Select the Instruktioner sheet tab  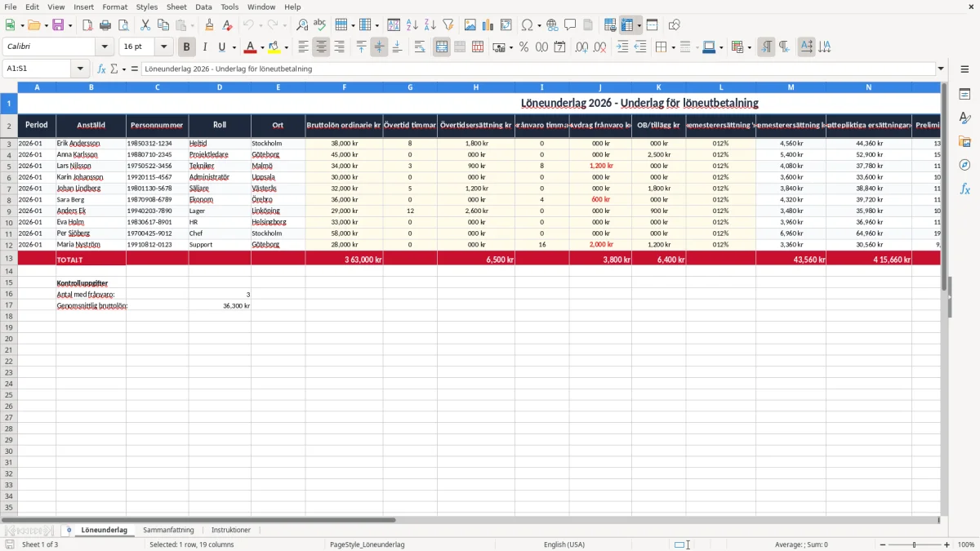click(x=231, y=530)
